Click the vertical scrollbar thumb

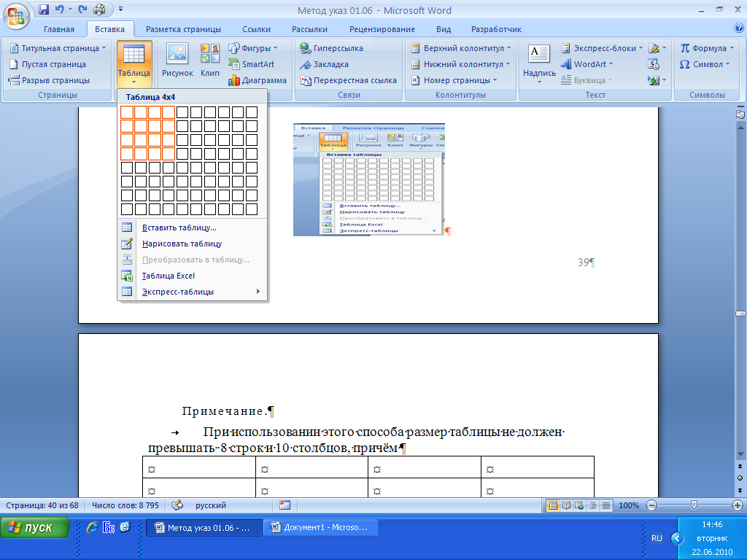click(x=740, y=314)
